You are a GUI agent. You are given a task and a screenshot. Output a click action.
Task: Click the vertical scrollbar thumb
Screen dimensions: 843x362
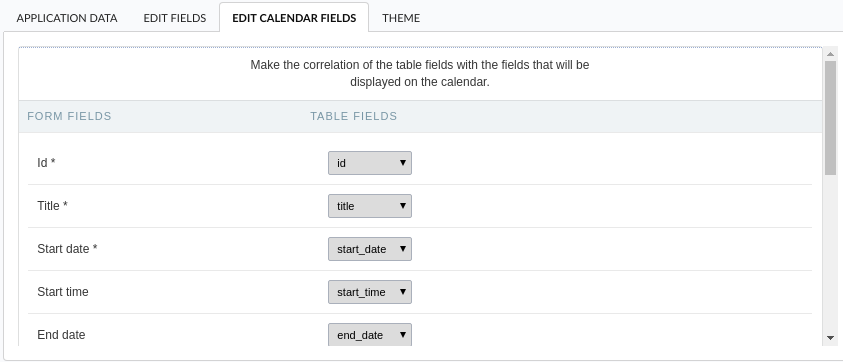point(830,117)
